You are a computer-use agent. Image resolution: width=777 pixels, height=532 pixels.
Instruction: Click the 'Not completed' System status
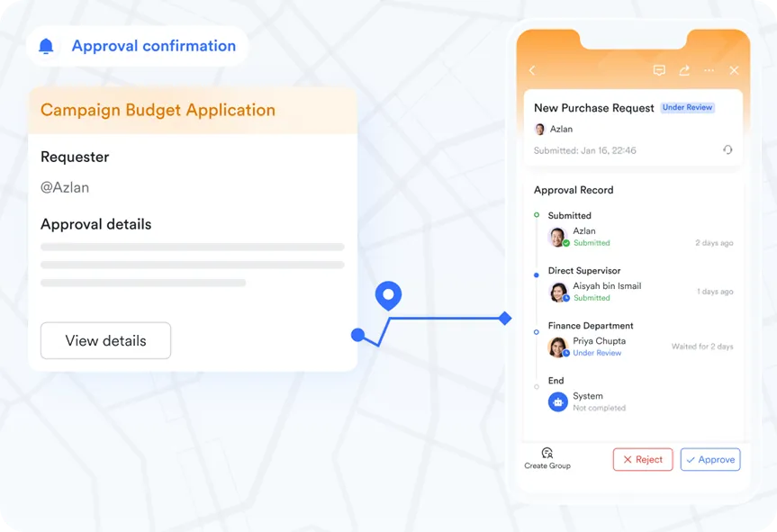point(599,408)
